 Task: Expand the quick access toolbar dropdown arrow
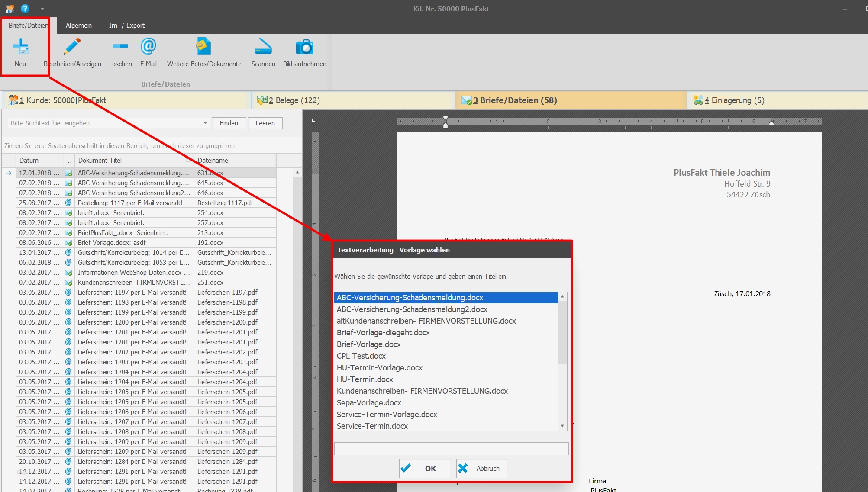[42, 9]
